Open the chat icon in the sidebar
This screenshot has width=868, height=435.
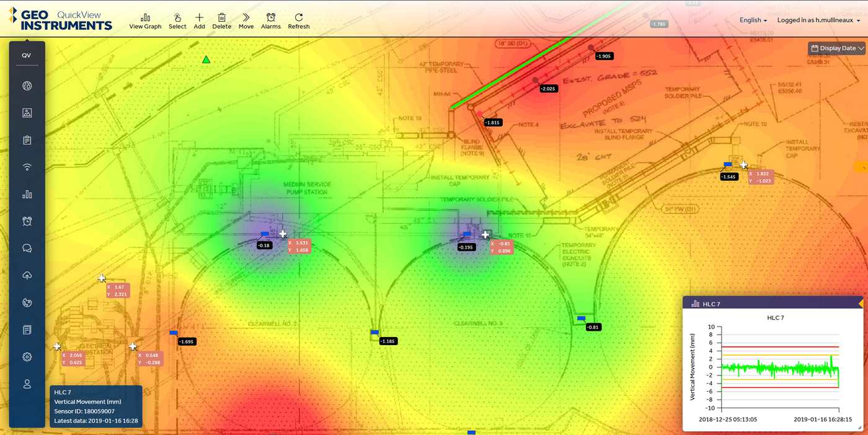(27, 248)
